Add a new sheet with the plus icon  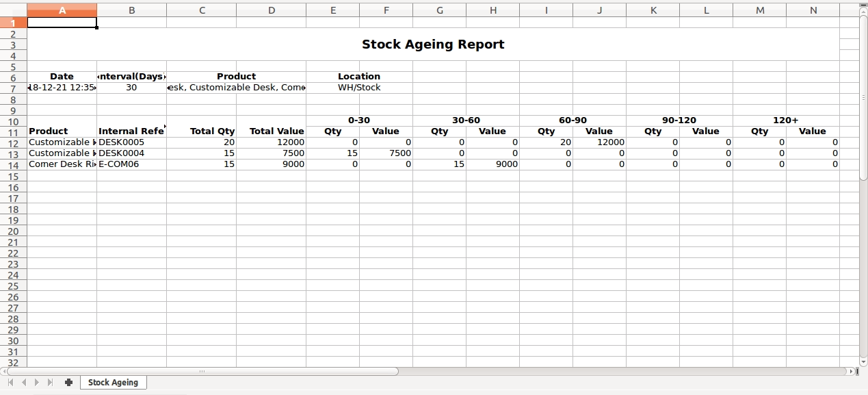click(x=68, y=383)
